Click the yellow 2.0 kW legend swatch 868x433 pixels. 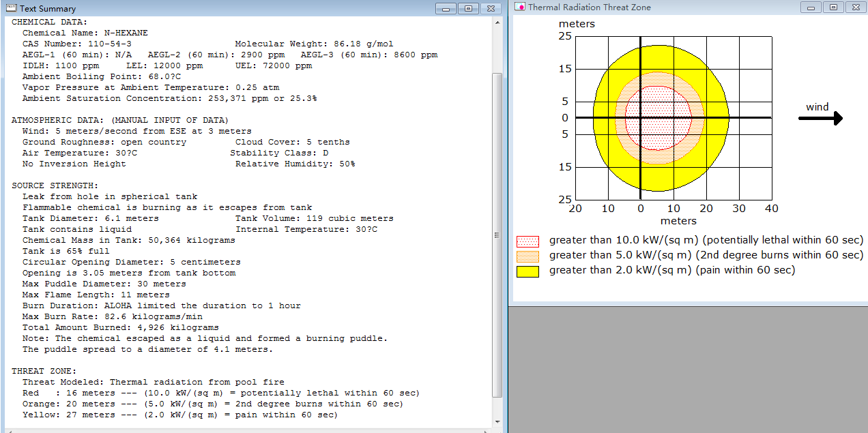[x=527, y=271]
